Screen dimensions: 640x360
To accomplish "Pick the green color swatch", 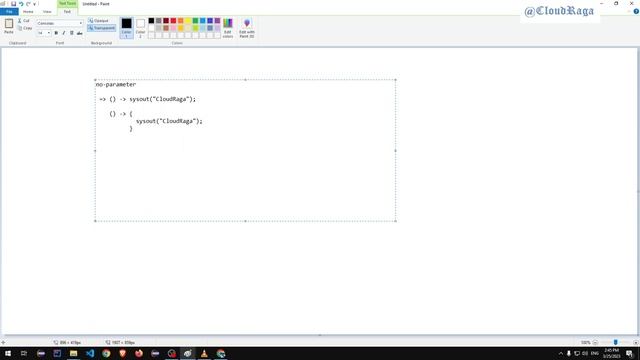I will tap(195, 20).
